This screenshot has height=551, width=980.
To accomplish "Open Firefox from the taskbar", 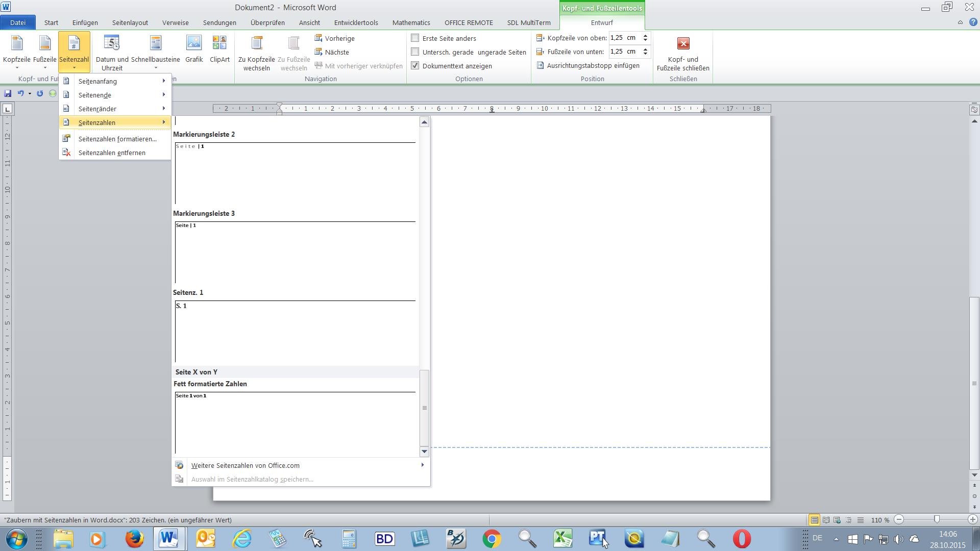I will [x=135, y=539].
